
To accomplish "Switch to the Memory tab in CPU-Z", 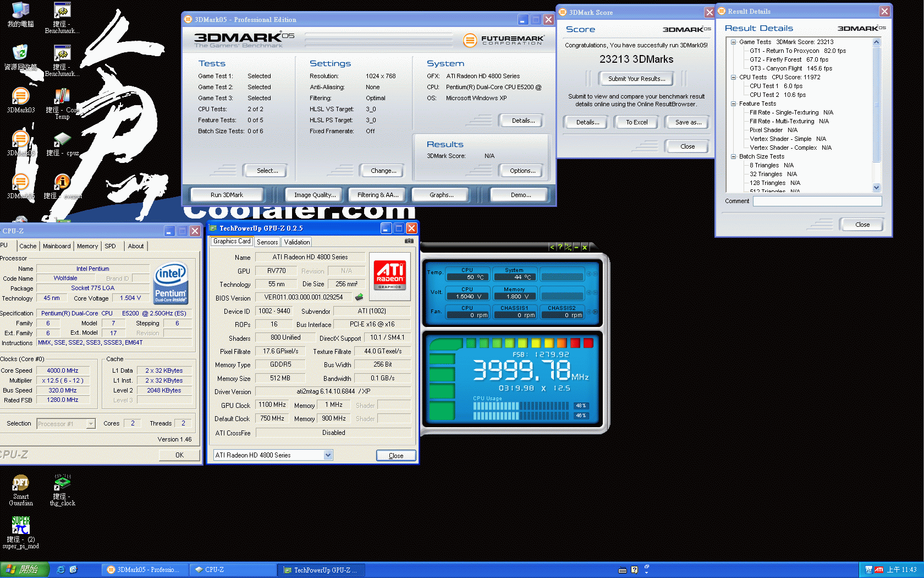I will (87, 246).
